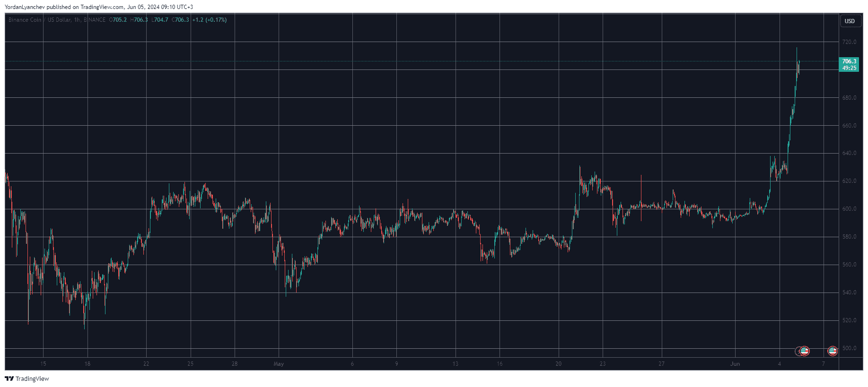
Task: Click the high value H706.3 in the legend
Action: click(139, 20)
